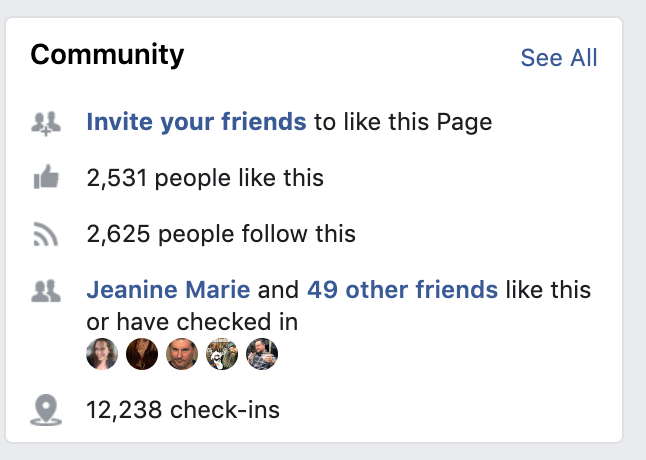Open Jeanine Marie's profile link
The width and height of the screenshot is (646, 460).
coord(168,290)
